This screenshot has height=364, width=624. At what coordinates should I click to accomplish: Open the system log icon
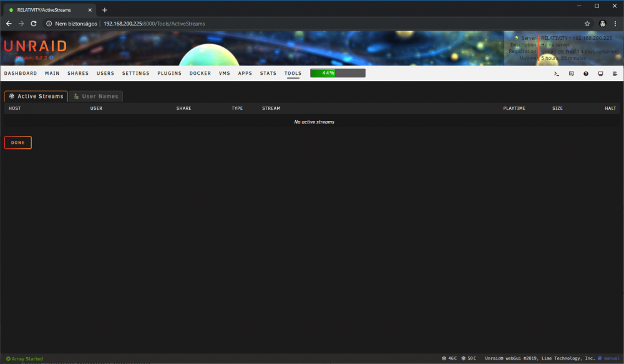[x=615, y=74]
